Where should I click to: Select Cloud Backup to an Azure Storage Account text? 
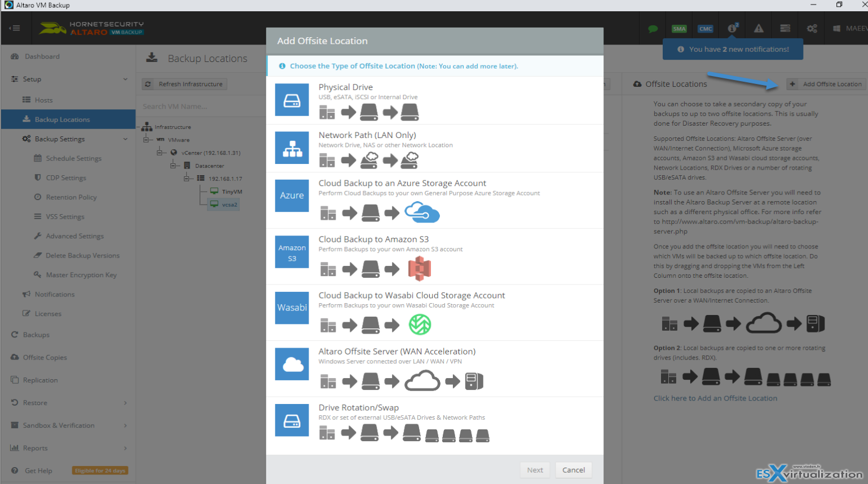point(402,183)
